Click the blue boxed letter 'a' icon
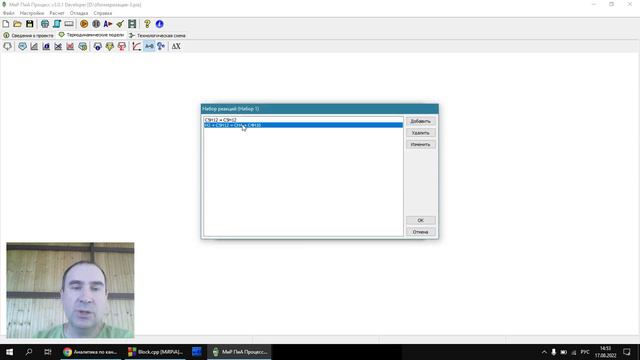This screenshot has width=640, height=360. [x=46, y=47]
